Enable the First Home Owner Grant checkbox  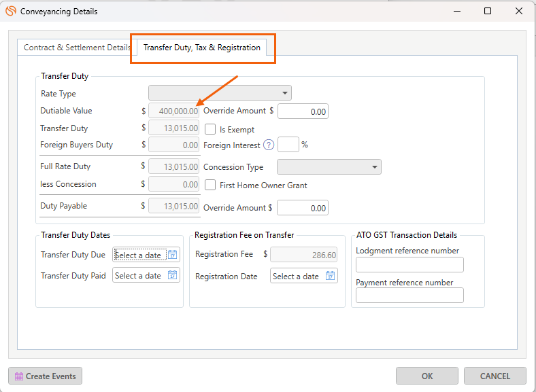tap(210, 185)
